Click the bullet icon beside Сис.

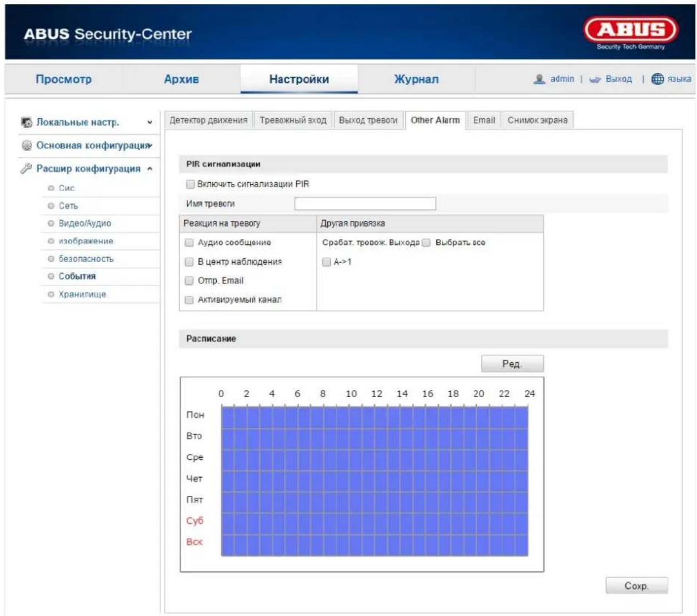point(51,188)
